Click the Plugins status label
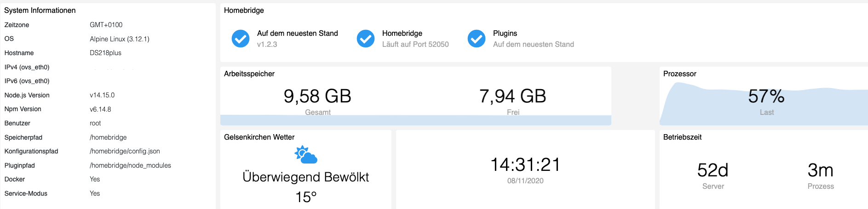The image size is (868, 209). 505,33
